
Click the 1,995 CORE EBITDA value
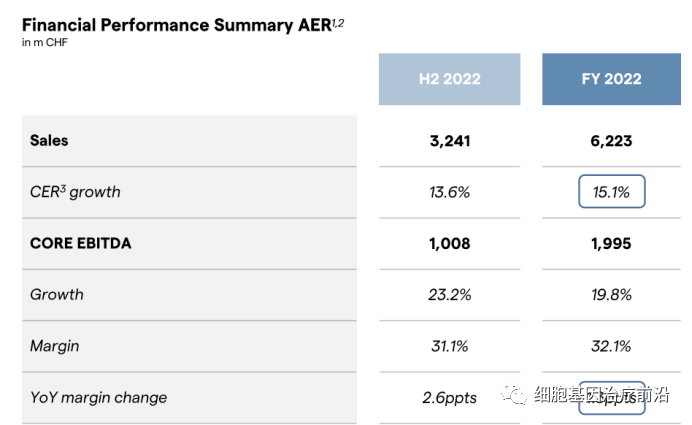click(x=611, y=243)
